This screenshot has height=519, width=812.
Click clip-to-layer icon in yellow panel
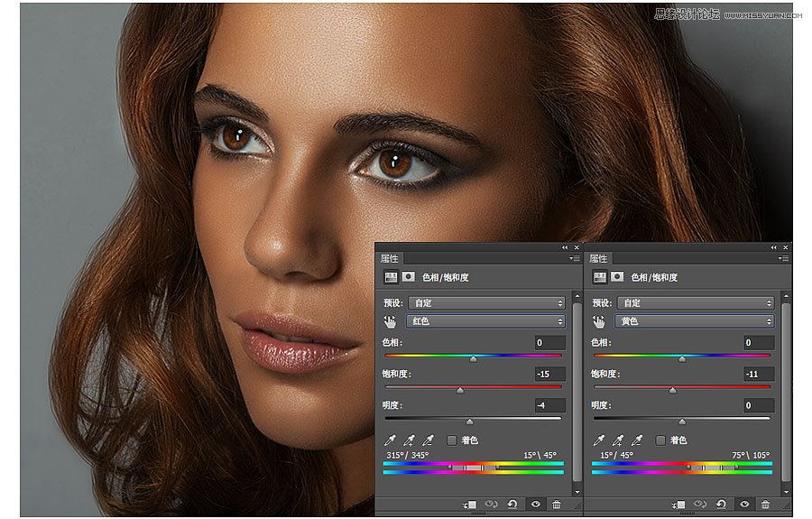[678, 504]
